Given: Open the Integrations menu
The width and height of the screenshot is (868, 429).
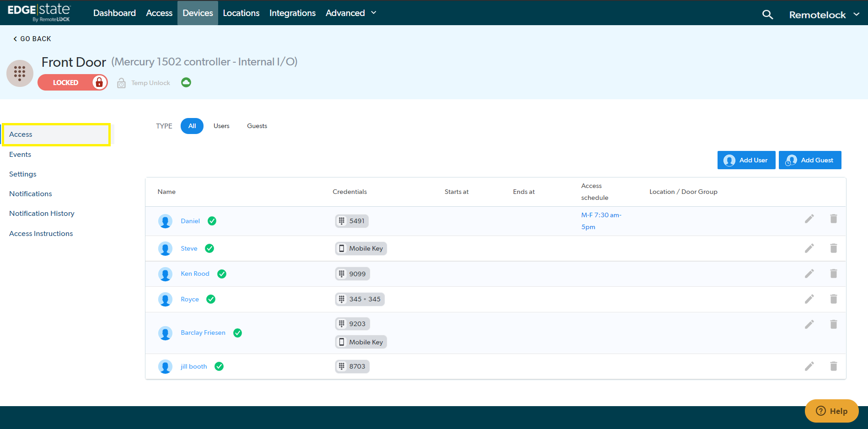Looking at the screenshot, I should tap(292, 13).
